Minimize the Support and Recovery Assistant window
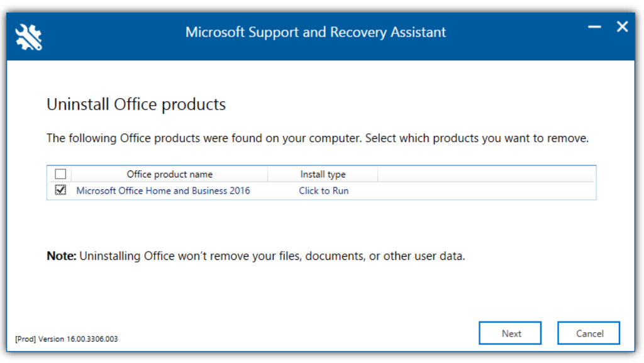644x363 pixels. tap(594, 26)
